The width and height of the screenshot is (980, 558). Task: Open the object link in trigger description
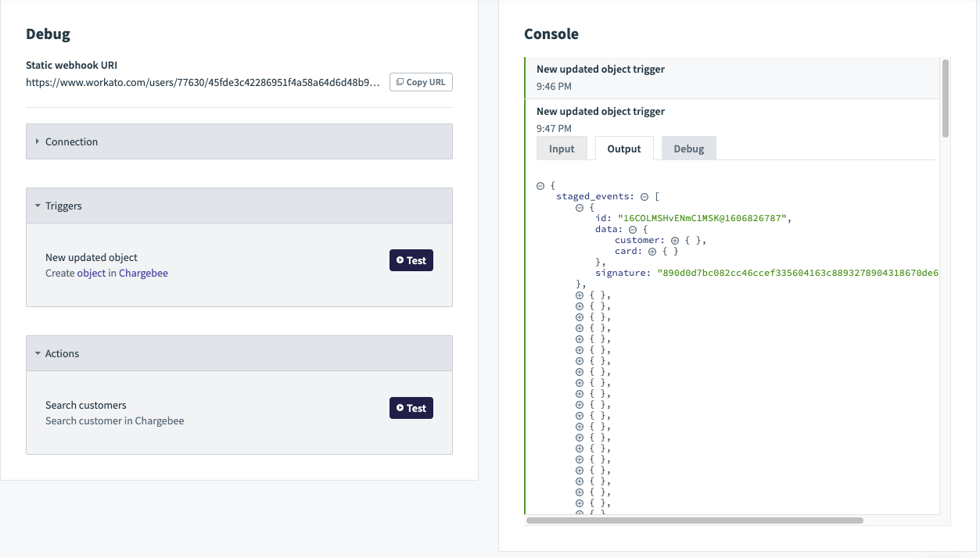click(91, 274)
